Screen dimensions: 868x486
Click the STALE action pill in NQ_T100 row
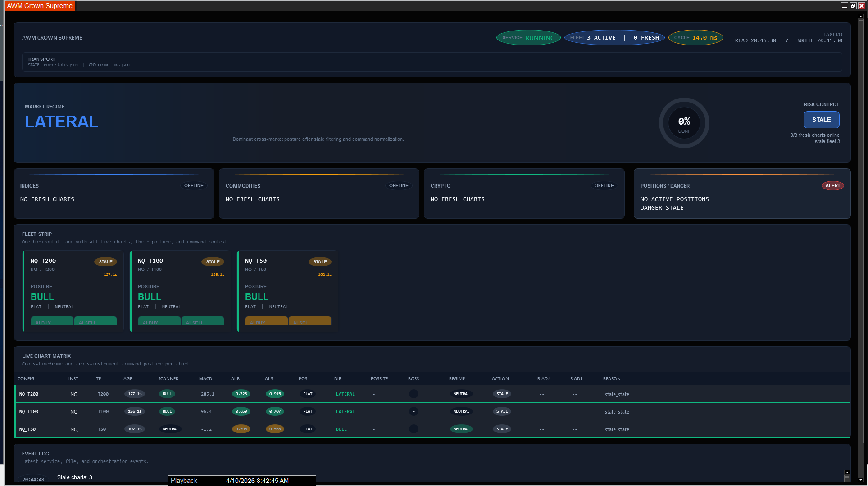point(501,411)
